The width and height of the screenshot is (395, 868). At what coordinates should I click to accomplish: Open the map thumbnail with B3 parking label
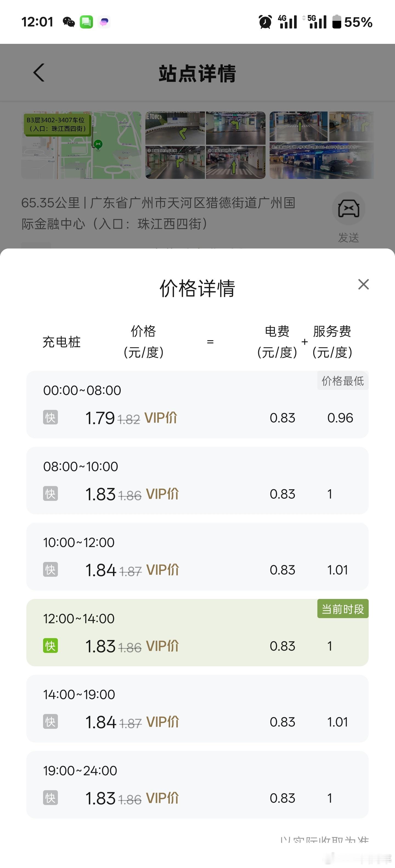pyautogui.click(x=81, y=145)
